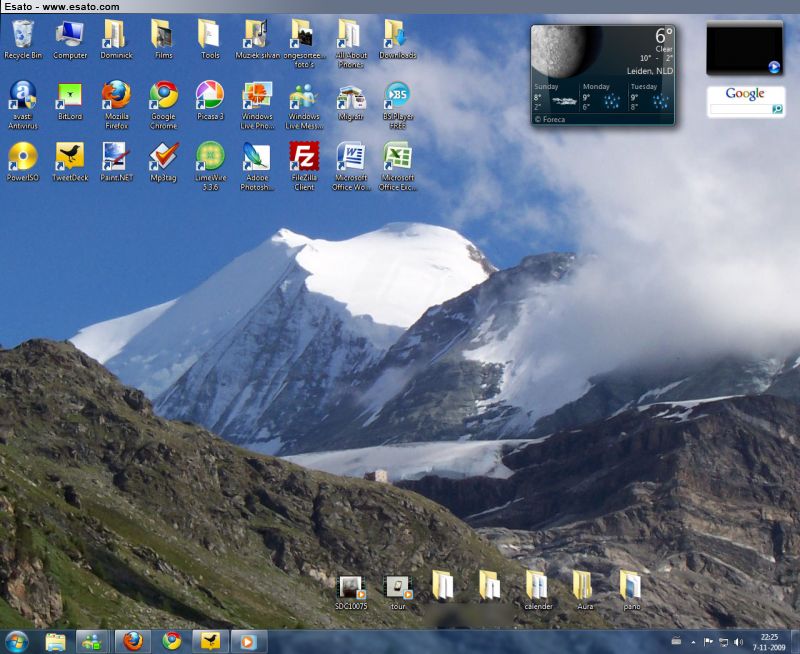Select the pano folder
The height and width of the screenshot is (654, 800).
pos(632,591)
